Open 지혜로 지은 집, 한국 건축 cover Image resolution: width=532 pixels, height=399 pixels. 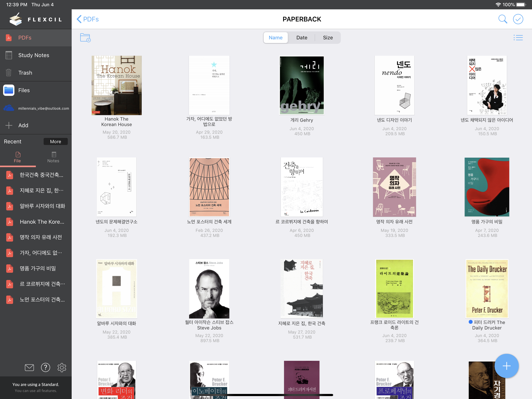(x=302, y=289)
